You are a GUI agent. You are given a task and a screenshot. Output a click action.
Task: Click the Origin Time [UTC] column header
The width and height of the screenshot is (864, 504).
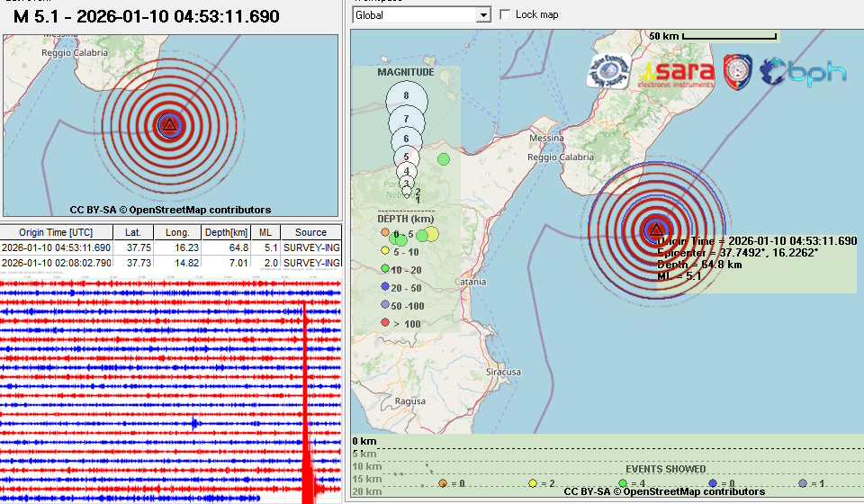[x=56, y=233]
